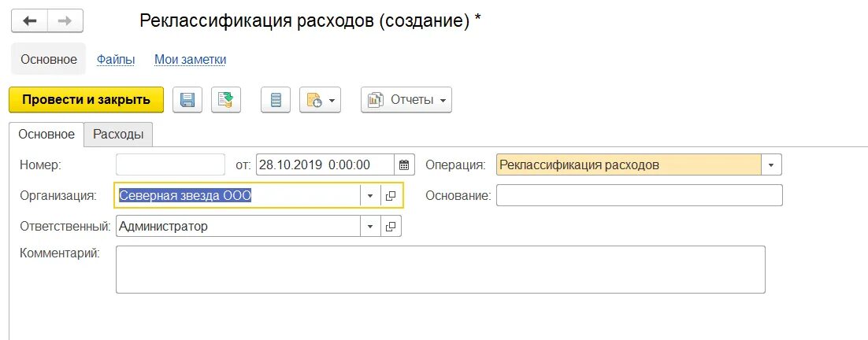Click the forward navigation arrow
868x340 pixels.
point(65,21)
